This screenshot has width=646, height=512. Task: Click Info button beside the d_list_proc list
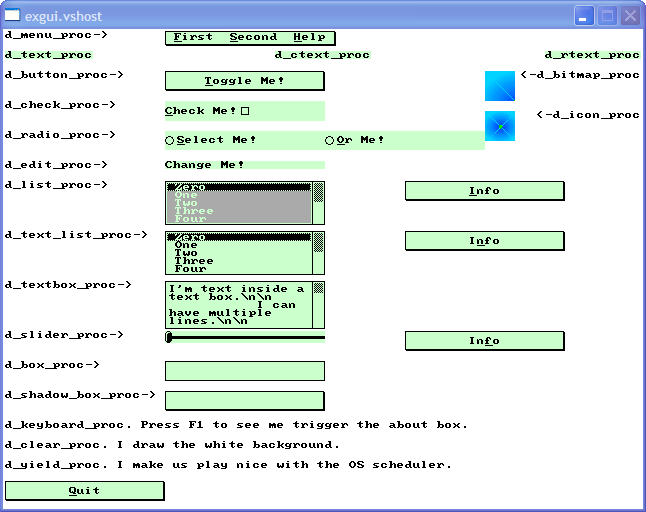coord(484,191)
